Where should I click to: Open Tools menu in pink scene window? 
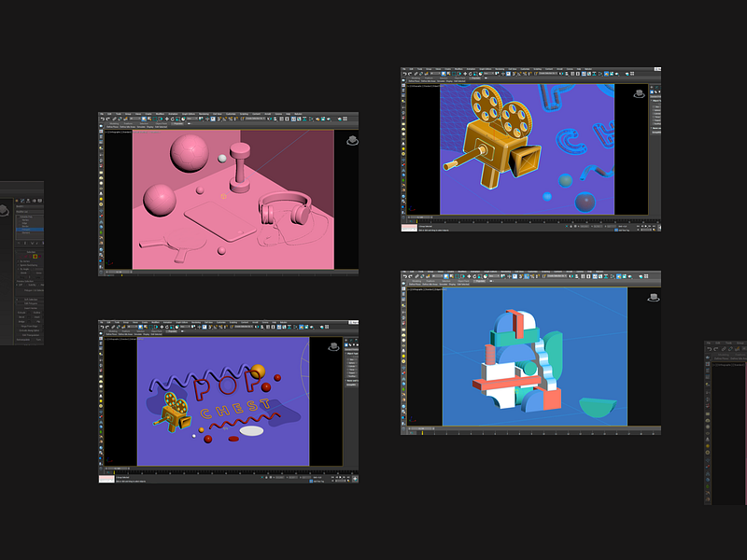coord(119,114)
